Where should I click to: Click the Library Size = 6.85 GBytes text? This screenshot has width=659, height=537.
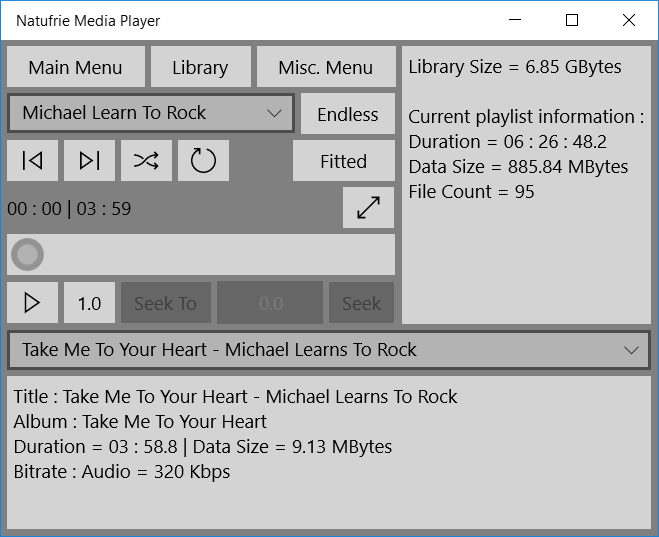(x=515, y=67)
